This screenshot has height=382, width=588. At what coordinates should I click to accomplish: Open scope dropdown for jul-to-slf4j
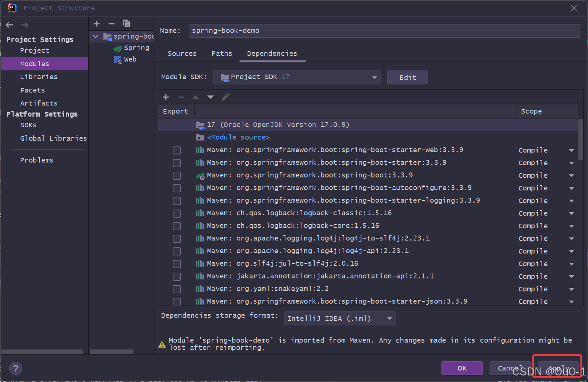572,264
